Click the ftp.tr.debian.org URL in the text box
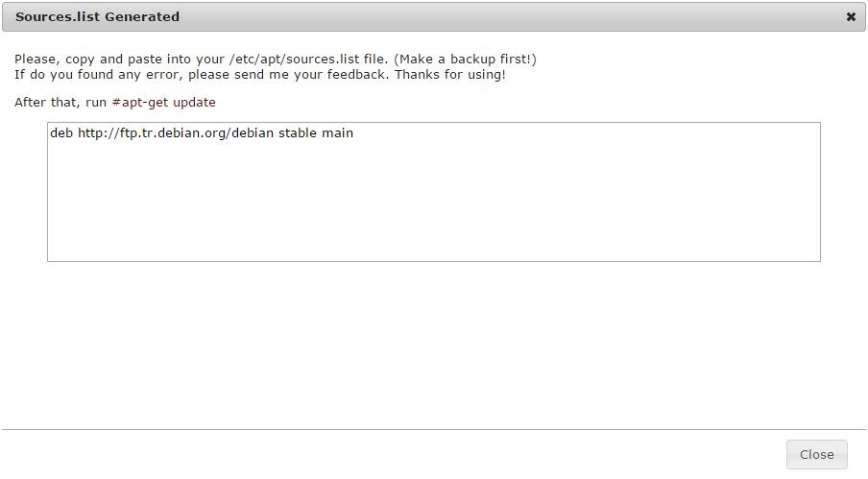Screen dimensions: 868x479 click(176, 133)
